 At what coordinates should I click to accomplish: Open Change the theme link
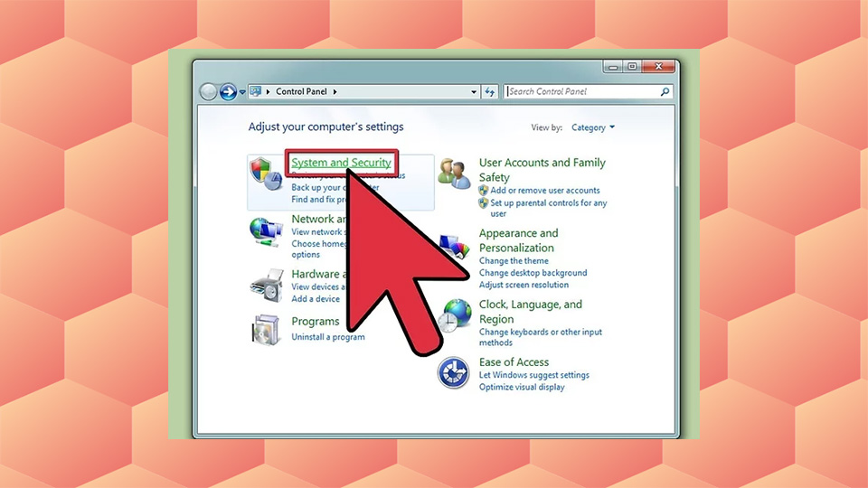point(514,260)
